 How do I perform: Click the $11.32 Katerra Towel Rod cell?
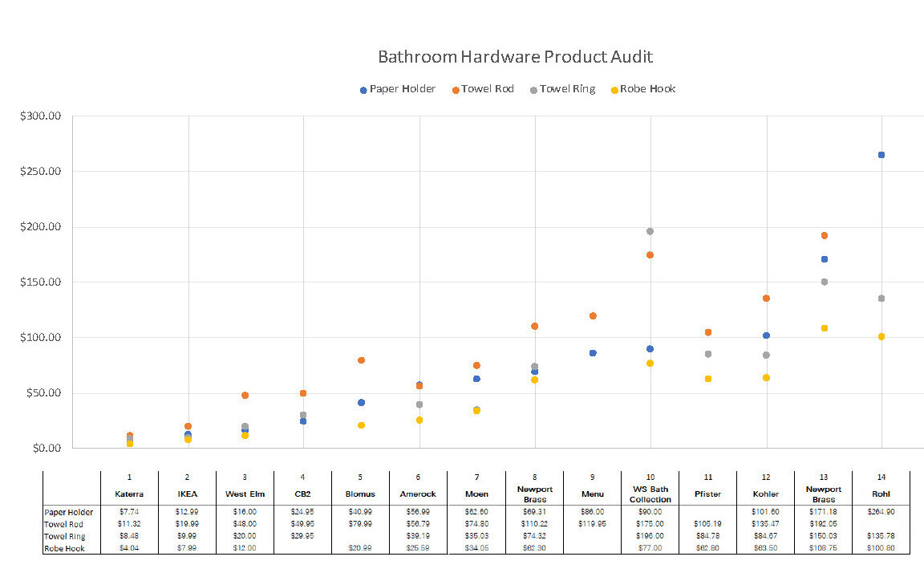click(x=129, y=524)
